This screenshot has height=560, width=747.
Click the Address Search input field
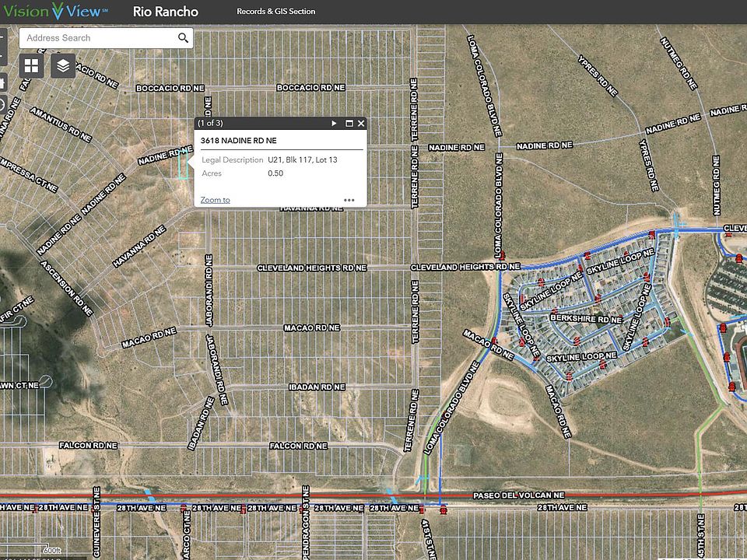(x=97, y=38)
